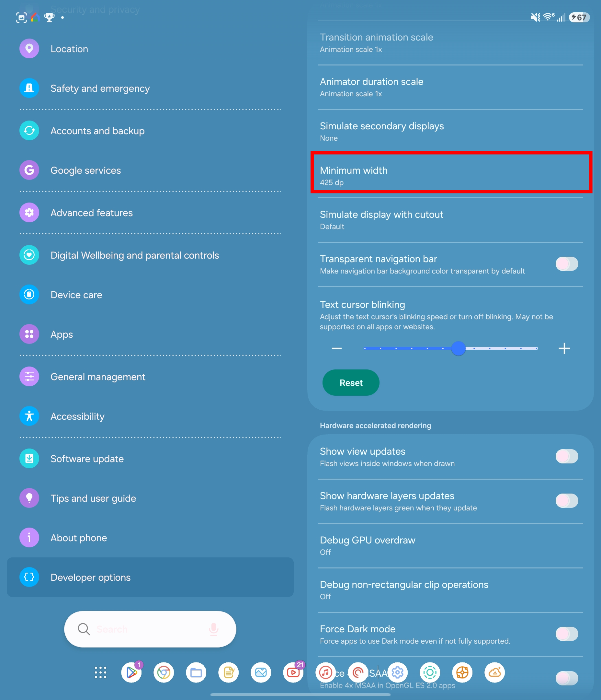The image size is (601, 700).
Task: Select About phone in settings list
Action: tap(150, 538)
